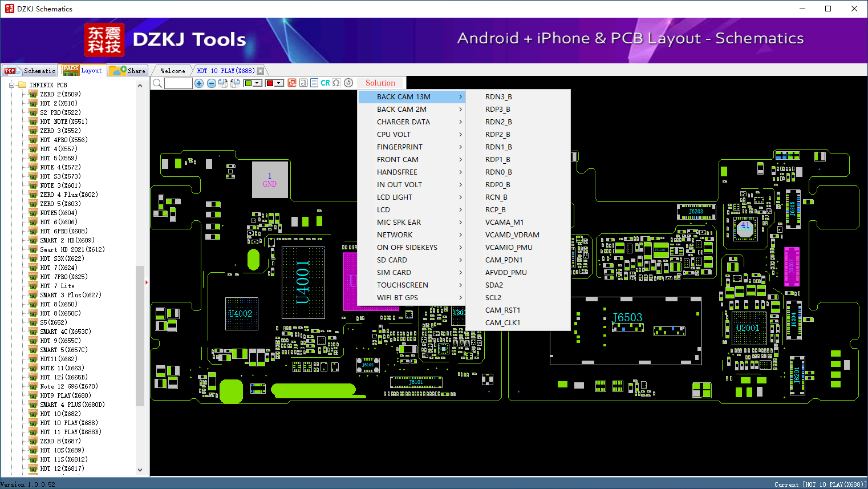
Task: Click the DZKJ red logo in the banner
Action: point(104,40)
